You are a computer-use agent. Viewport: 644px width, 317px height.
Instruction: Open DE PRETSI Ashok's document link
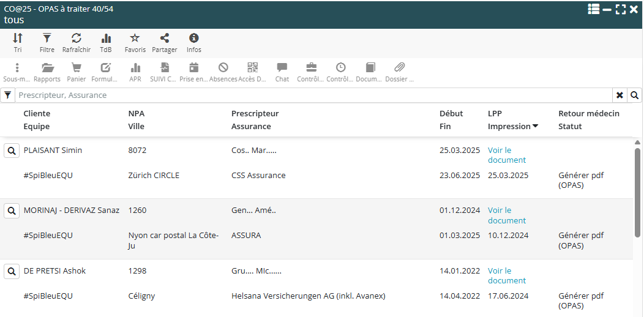506,275
